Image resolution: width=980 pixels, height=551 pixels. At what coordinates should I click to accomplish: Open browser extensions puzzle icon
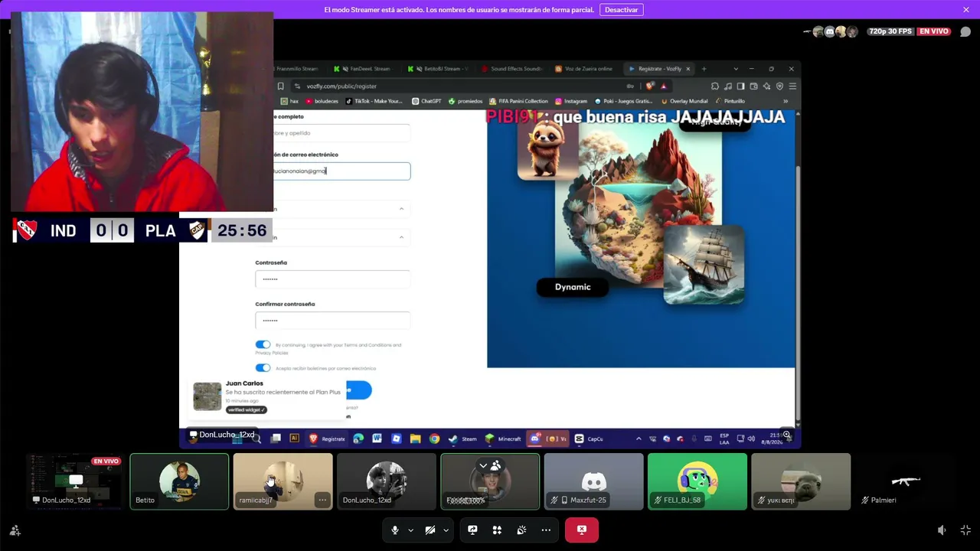[x=714, y=86]
